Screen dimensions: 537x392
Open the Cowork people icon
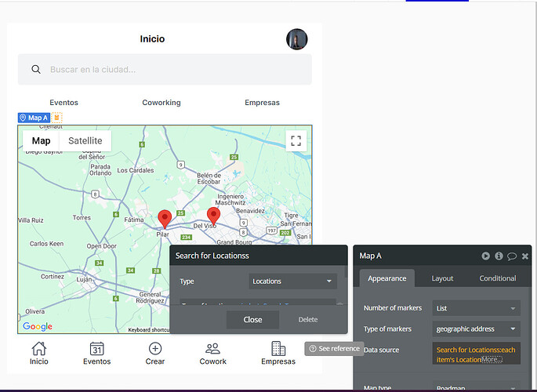213,349
